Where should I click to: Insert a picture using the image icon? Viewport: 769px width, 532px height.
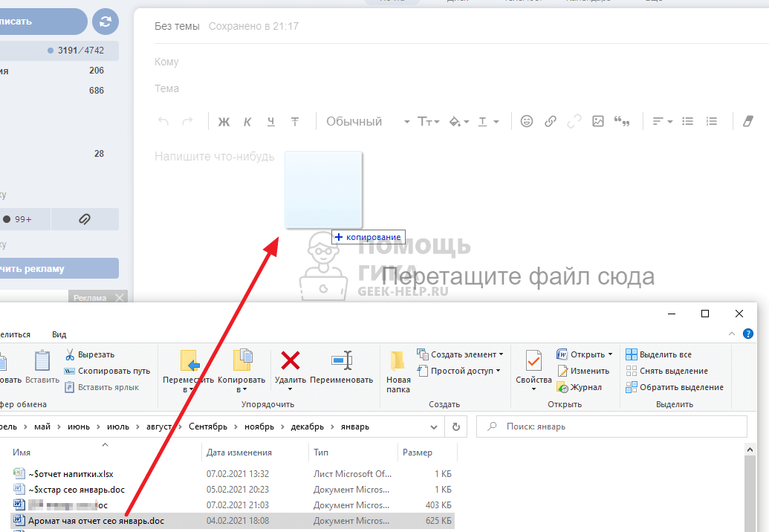pos(598,122)
